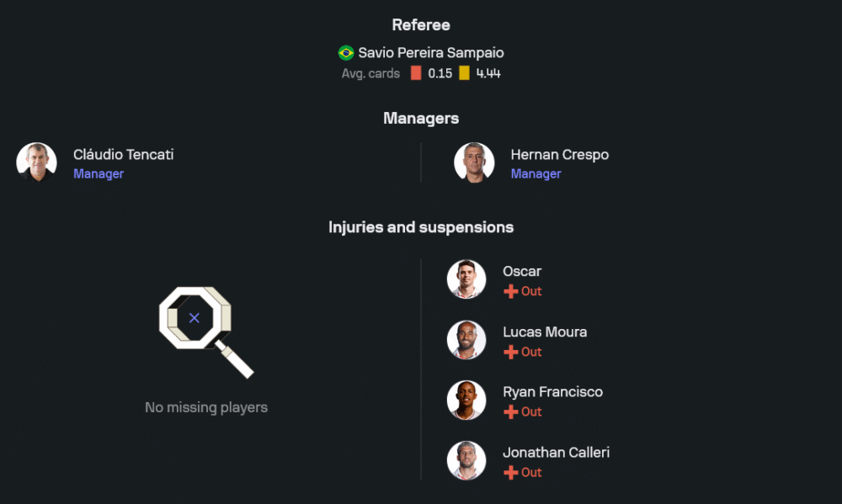Click the Manager label under Hernan Crespo
842x504 pixels.
tap(536, 174)
